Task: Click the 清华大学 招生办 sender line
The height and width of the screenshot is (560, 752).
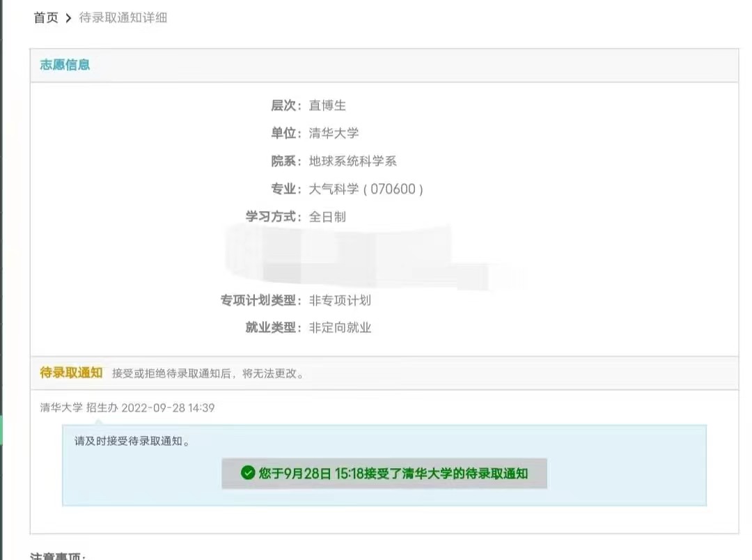Action: pyautogui.click(x=79, y=408)
